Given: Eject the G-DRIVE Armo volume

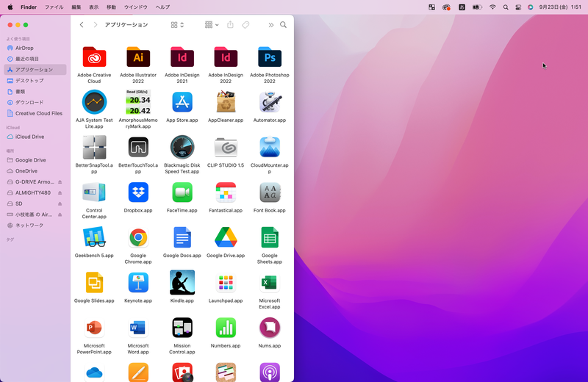Looking at the screenshot, I should point(60,181).
